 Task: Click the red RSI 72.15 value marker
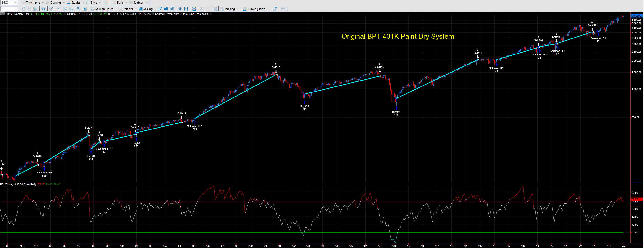pyautogui.click(x=636, y=199)
